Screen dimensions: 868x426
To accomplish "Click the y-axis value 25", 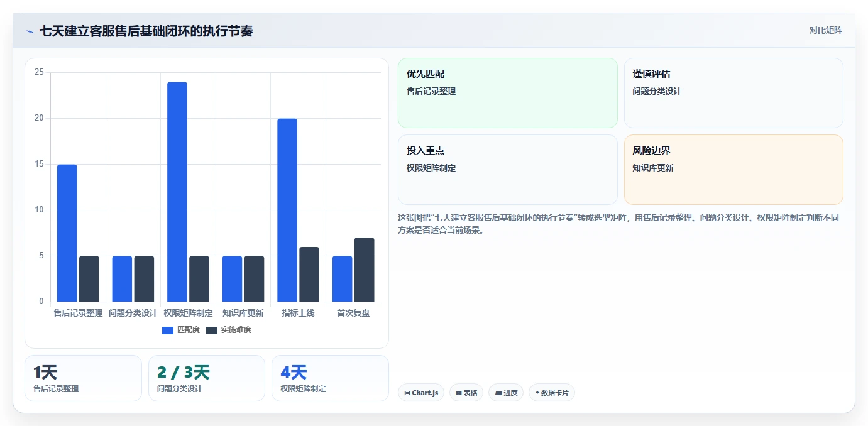I will pyautogui.click(x=39, y=72).
